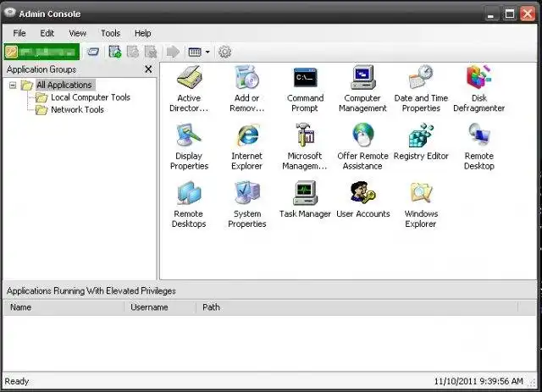Open the view mode dropdown arrow
Image resolution: width=542 pixels, height=392 pixels.
(x=207, y=52)
